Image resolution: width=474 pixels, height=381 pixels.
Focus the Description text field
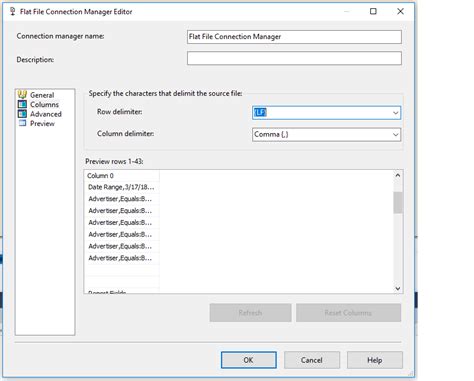(x=294, y=58)
